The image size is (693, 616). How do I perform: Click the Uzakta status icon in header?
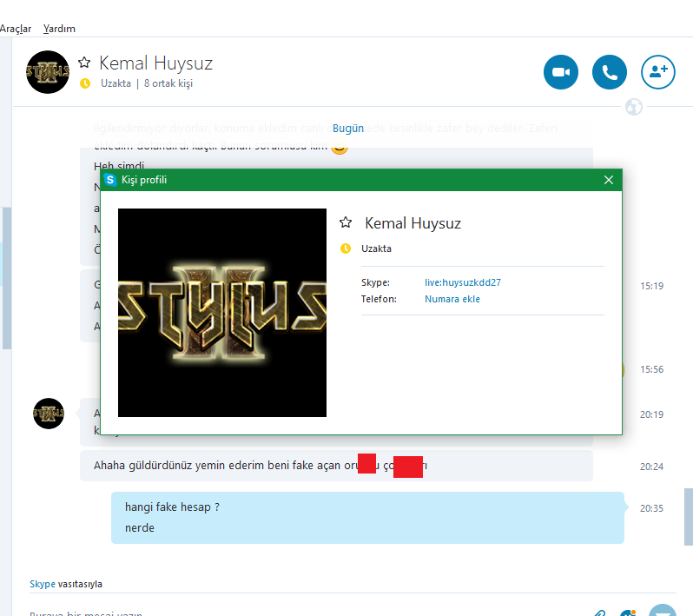pos(85,83)
